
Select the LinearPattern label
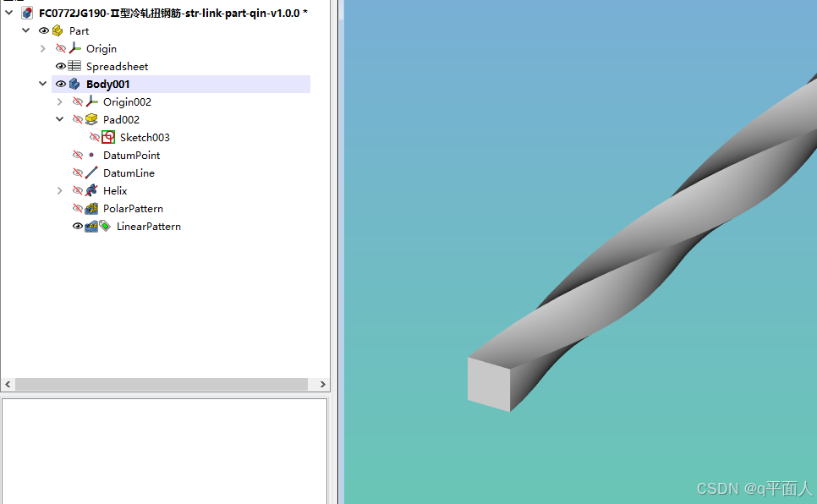149,226
